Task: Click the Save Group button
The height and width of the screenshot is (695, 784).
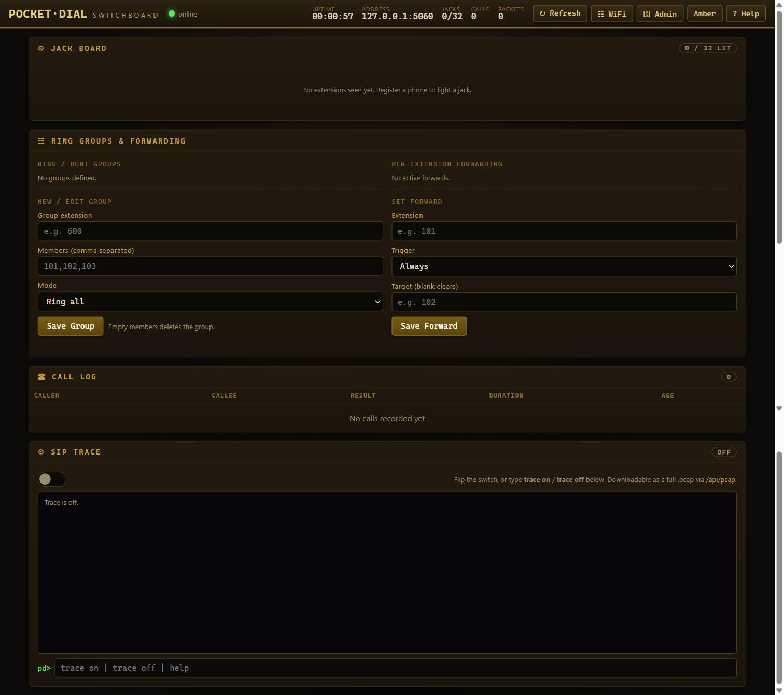Action: [x=71, y=326]
